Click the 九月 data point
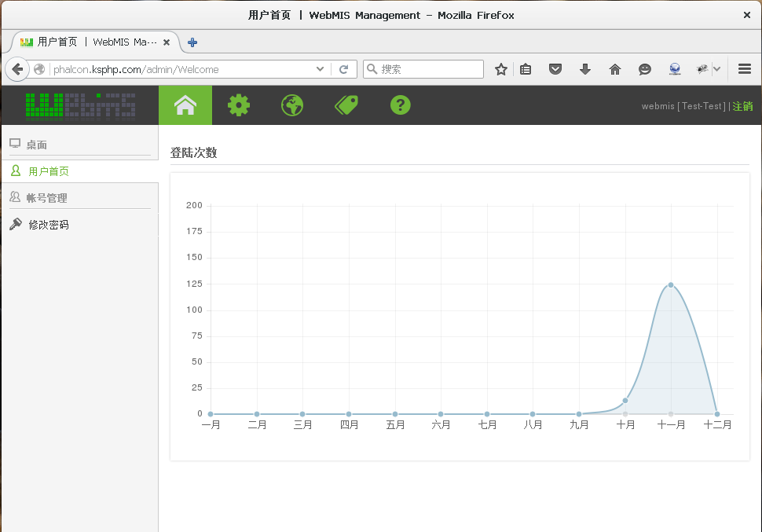762x532 pixels. tap(579, 414)
